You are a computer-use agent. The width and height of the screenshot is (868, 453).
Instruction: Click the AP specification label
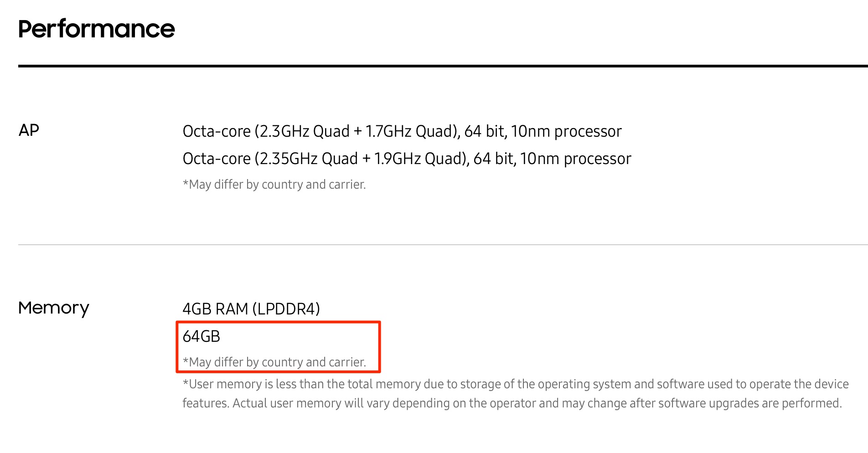pos(29,130)
